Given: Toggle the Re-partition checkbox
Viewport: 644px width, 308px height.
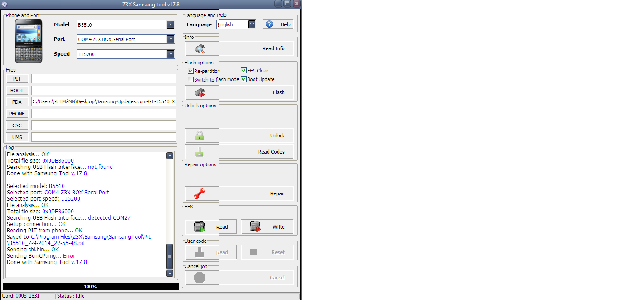Looking at the screenshot, I should click(x=190, y=71).
